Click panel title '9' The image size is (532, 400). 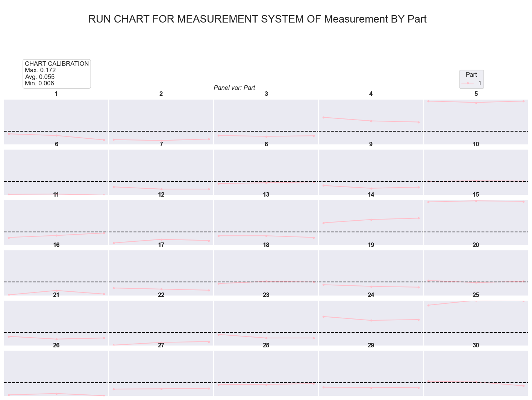[371, 144]
